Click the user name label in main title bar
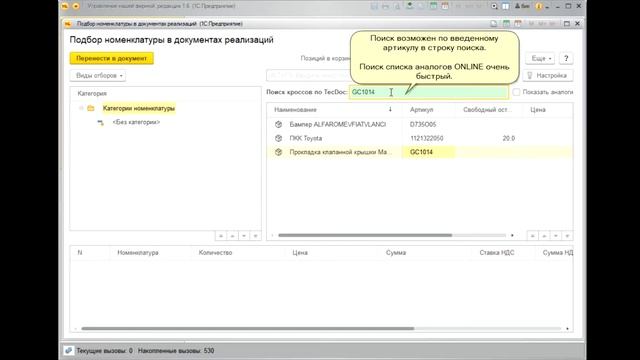 click(522, 6)
